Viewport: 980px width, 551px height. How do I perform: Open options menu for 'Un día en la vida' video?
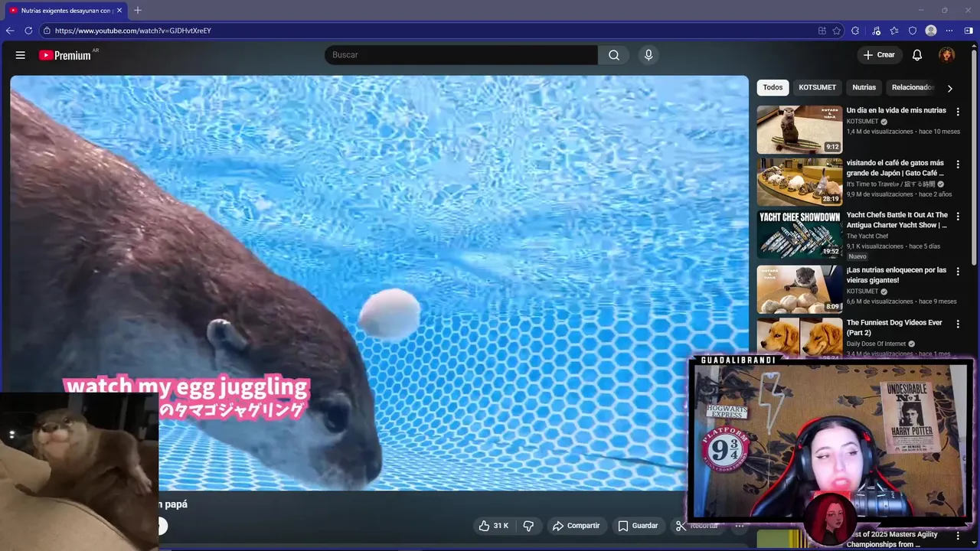point(958,111)
